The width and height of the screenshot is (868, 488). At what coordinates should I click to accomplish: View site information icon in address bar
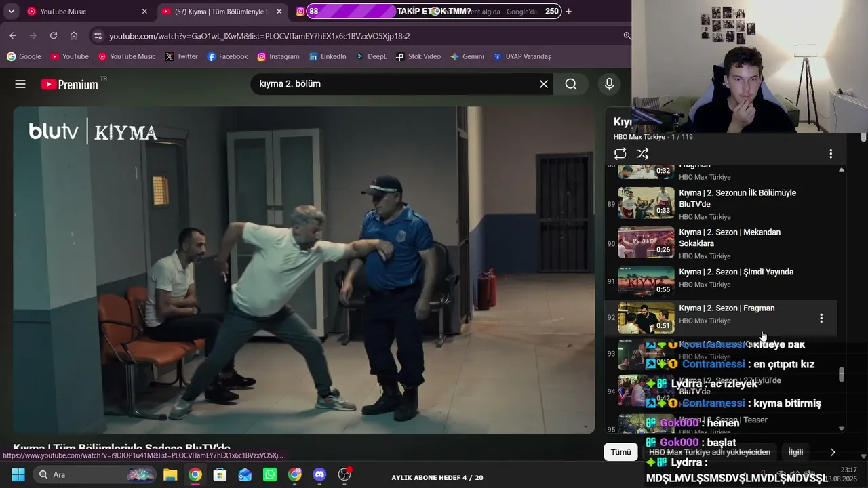pos(98,36)
